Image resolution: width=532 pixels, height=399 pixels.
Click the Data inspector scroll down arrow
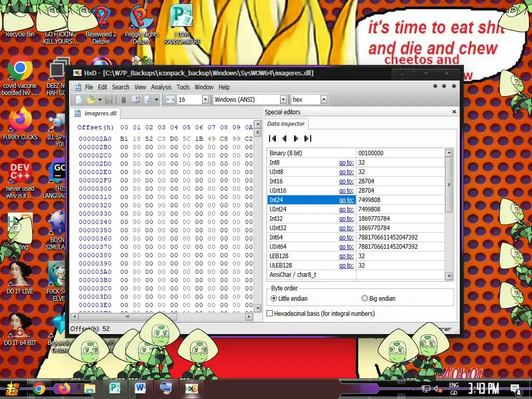449,276
